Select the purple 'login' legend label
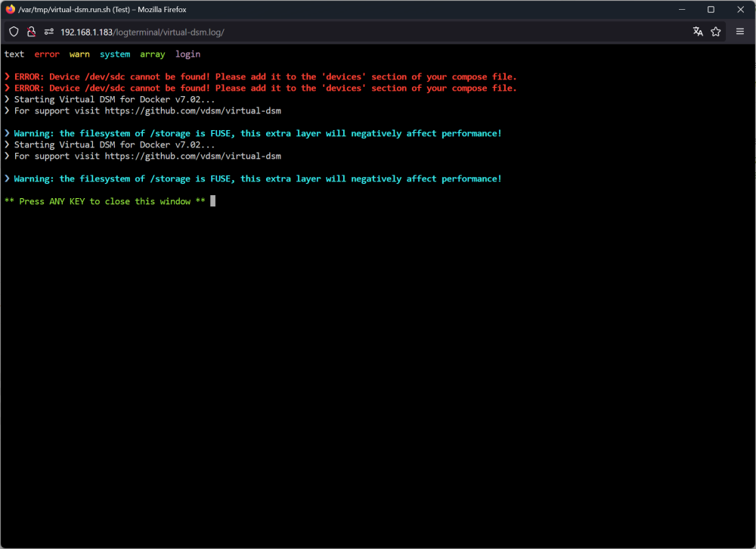756x549 pixels. tap(187, 54)
